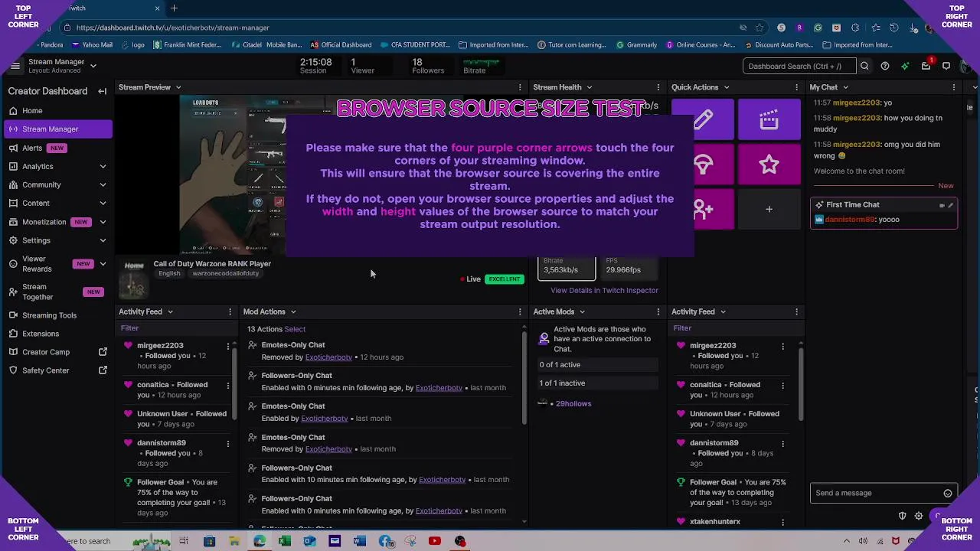
Task: Open the chat shield moderation icon
Action: [902, 516]
